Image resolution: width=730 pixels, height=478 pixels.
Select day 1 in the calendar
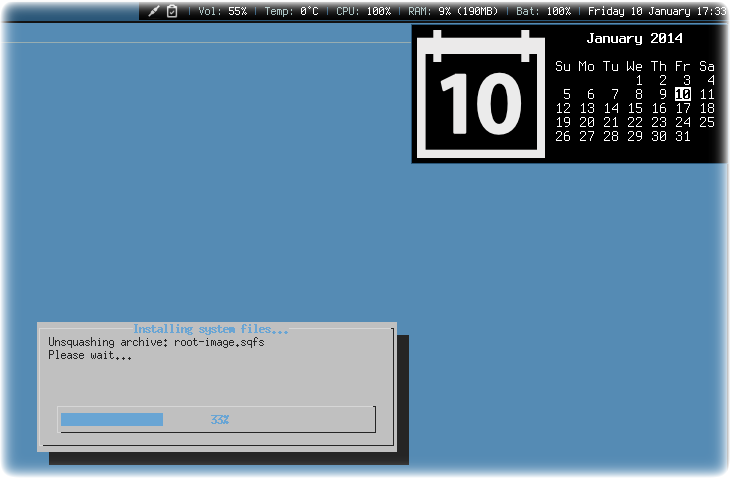(639, 81)
